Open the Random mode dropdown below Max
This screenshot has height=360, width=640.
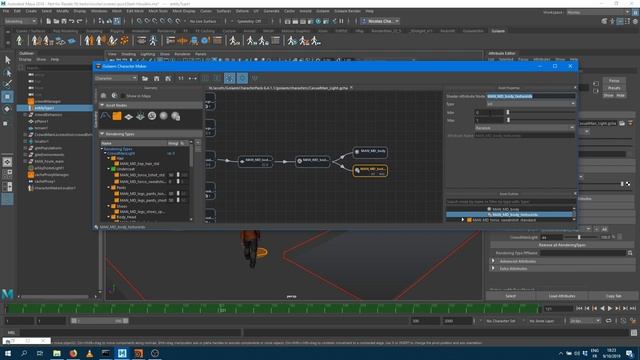pyautogui.click(x=524, y=128)
